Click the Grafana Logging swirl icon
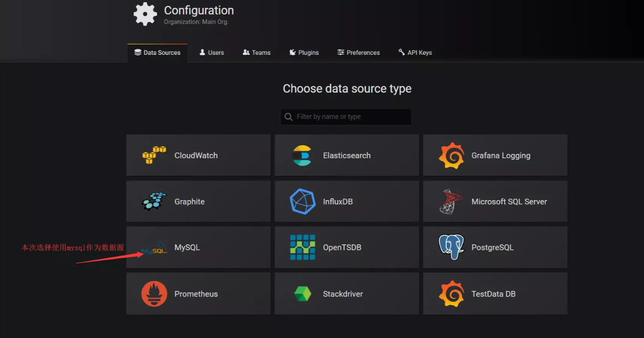Image resolution: width=644 pixels, height=338 pixels. (451, 155)
